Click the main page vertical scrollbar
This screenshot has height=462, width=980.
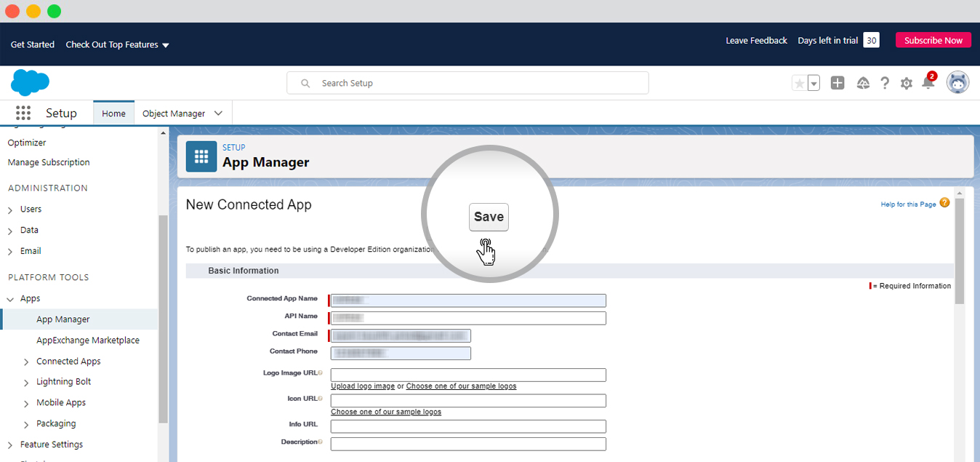tap(959, 250)
